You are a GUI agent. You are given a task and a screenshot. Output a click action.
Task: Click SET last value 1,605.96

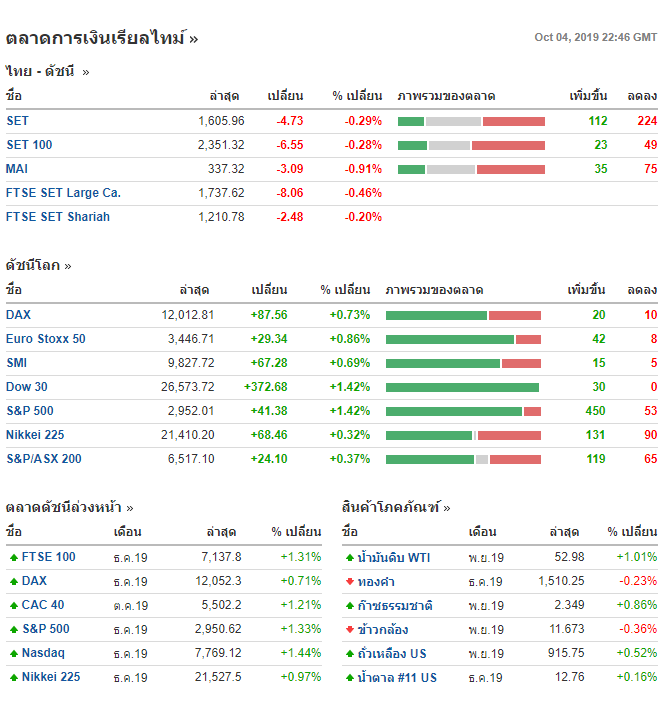pyautogui.click(x=221, y=121)
